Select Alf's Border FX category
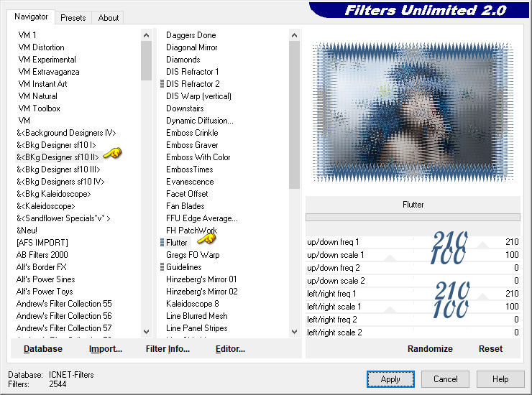This screenshot has height=395, width=532. (x=42, y=267)
